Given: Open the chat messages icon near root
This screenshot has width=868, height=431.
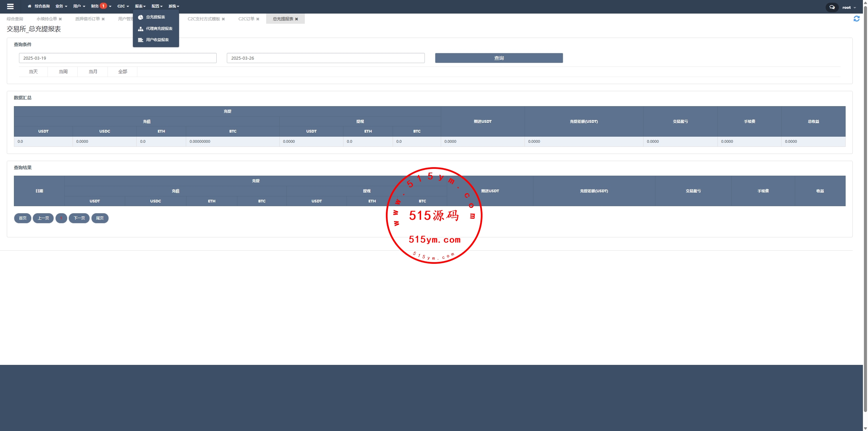Looking at the screenshot, I should coord(832,7).
